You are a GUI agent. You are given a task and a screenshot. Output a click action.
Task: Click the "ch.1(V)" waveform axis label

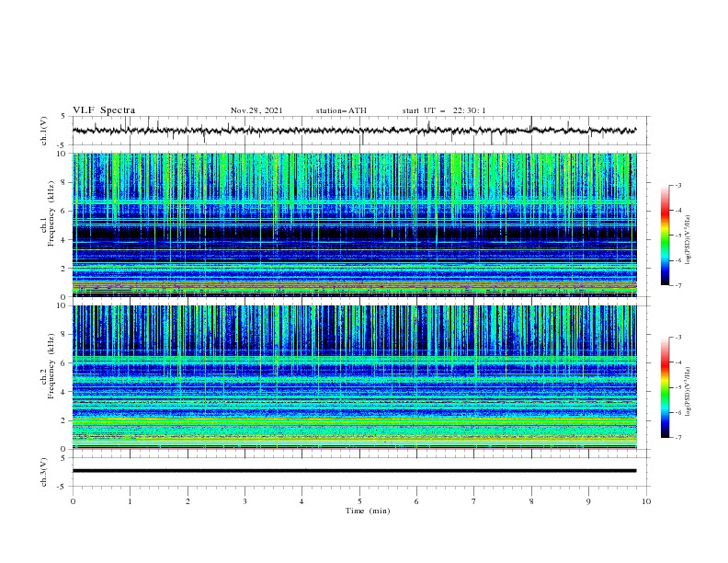44,131
